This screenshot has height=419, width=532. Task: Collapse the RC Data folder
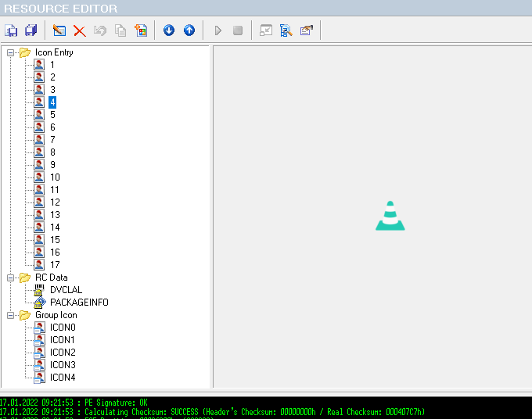[x=10, y=278]
